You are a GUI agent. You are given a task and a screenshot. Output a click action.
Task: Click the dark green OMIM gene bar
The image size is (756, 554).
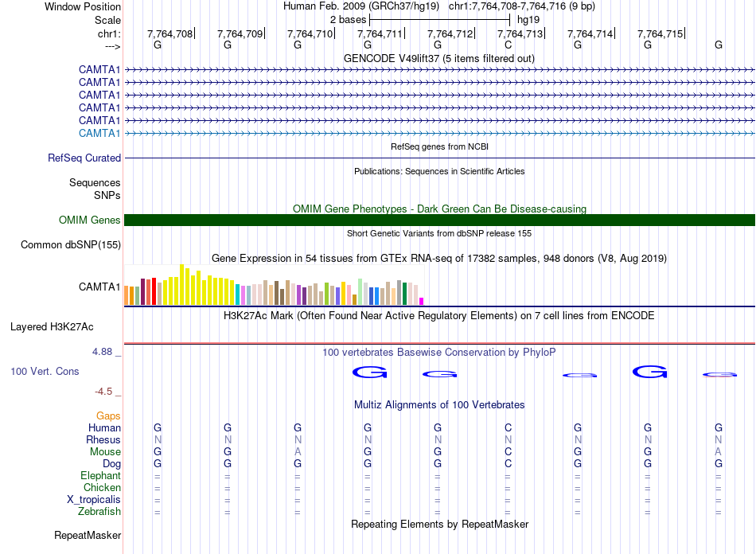point(439,220)
